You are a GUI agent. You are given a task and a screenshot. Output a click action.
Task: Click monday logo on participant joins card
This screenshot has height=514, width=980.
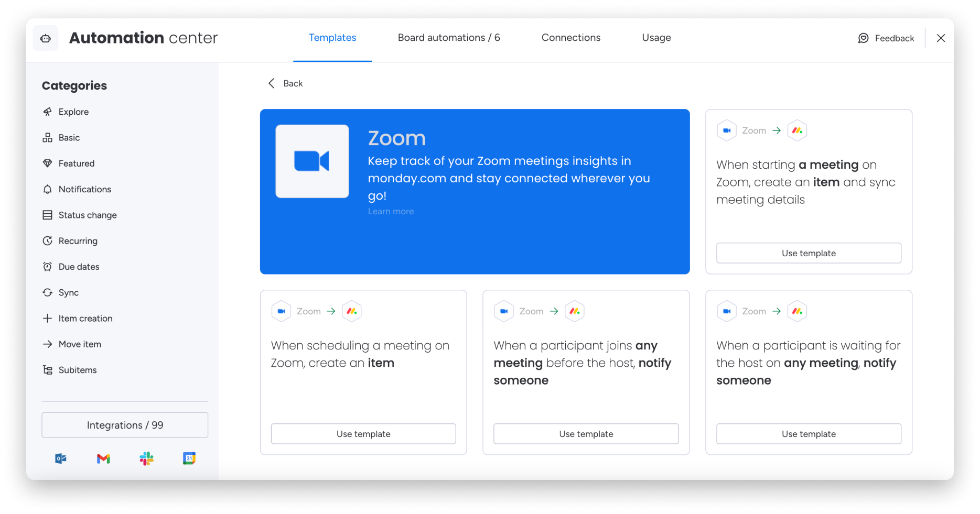pos(574,311)
